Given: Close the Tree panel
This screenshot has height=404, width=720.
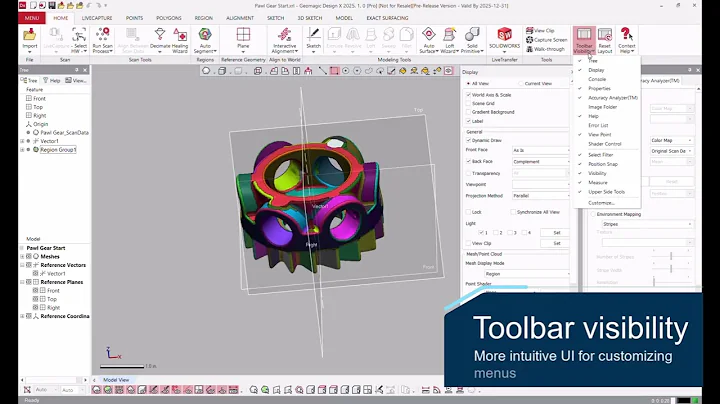Looking at the screenshot, I should 85,70.
